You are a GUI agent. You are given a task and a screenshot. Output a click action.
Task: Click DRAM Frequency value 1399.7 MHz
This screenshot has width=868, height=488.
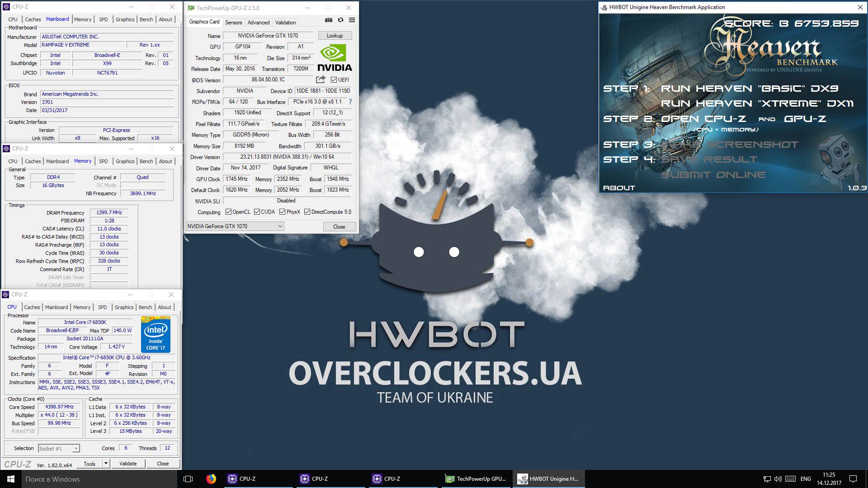pos(109,212)
